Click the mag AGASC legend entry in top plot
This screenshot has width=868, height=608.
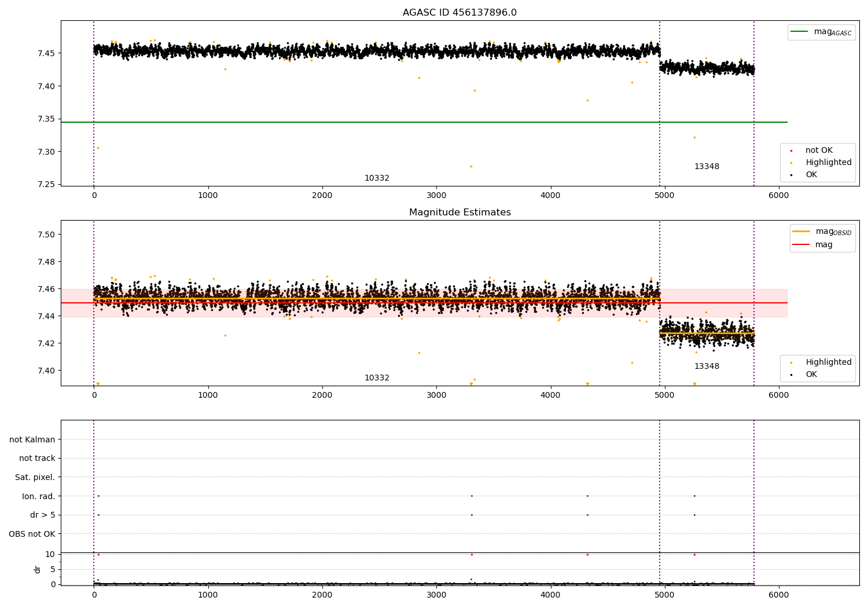click(821, 32)
